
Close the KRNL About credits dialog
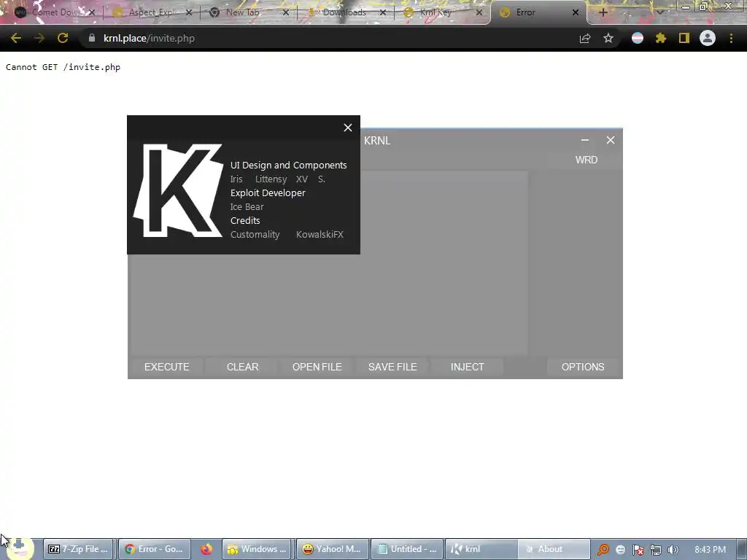348,128
